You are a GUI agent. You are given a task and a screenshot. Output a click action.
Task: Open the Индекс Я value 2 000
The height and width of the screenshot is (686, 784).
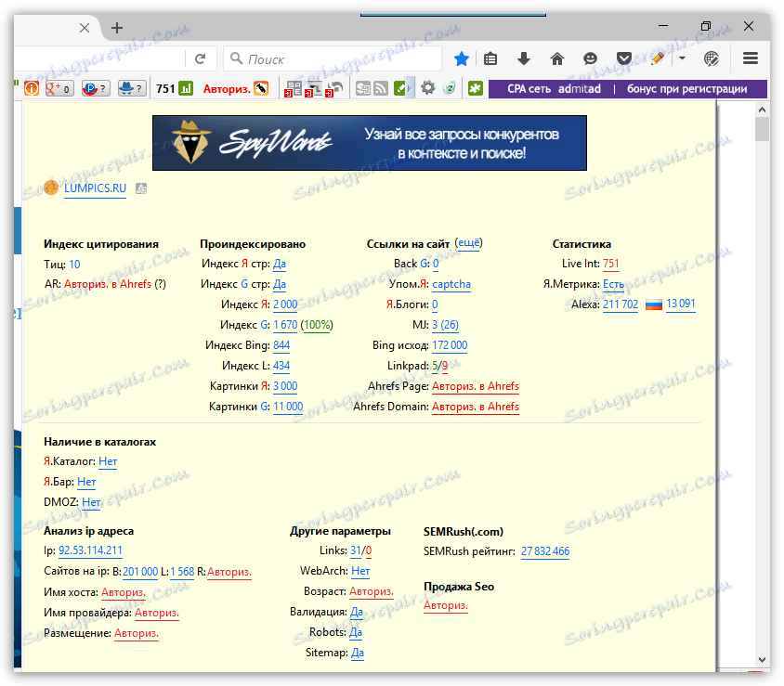tap(285, 304)
